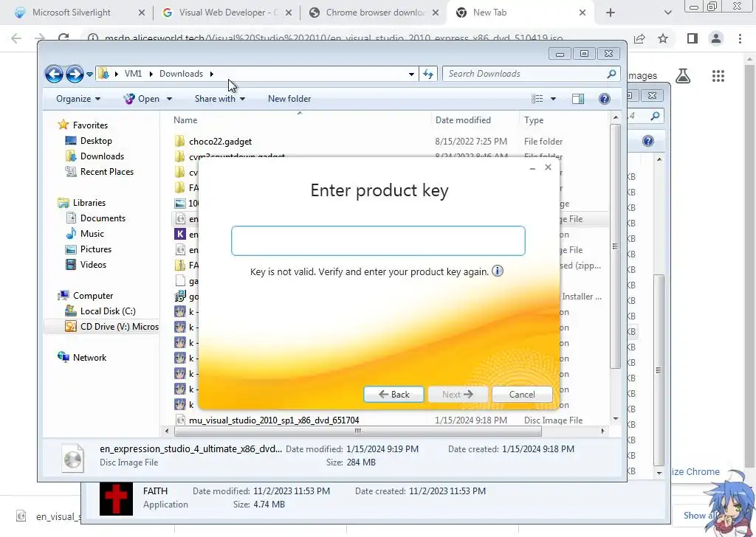The height and width of the screenshot is (537, 756).
Task: Expand the view options dropdown arrow
Action: (x=553, y=99)
